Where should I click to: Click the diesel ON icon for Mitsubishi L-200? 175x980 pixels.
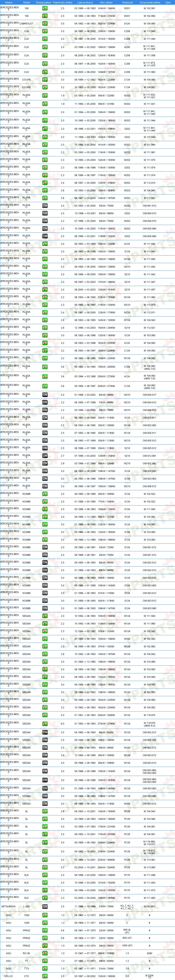45,907
